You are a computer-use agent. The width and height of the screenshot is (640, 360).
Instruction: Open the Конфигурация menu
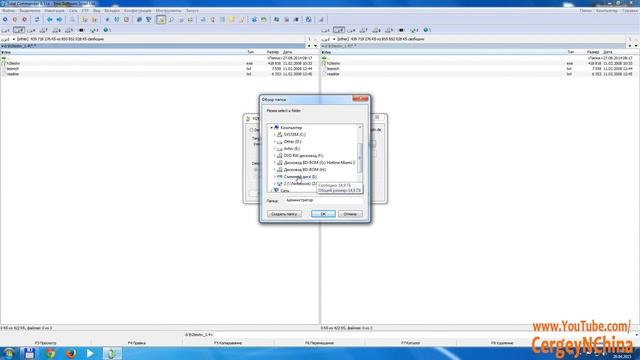click(x=138, y=11)
